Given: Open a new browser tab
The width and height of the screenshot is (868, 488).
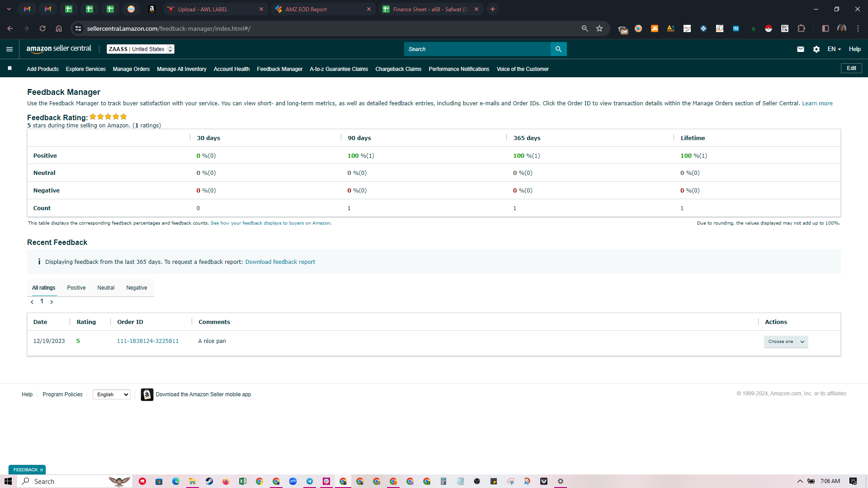Looking at the screenshot, I should pos(493,9).
